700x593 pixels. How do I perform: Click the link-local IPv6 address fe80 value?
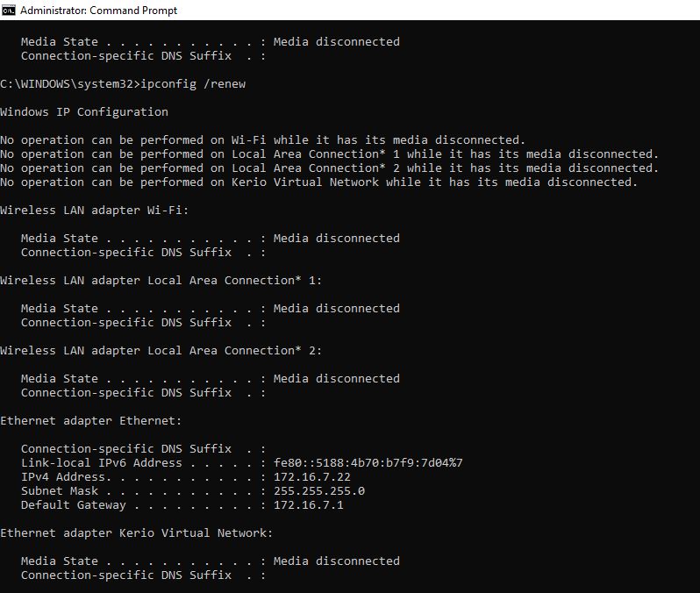[x=368, y=463]
